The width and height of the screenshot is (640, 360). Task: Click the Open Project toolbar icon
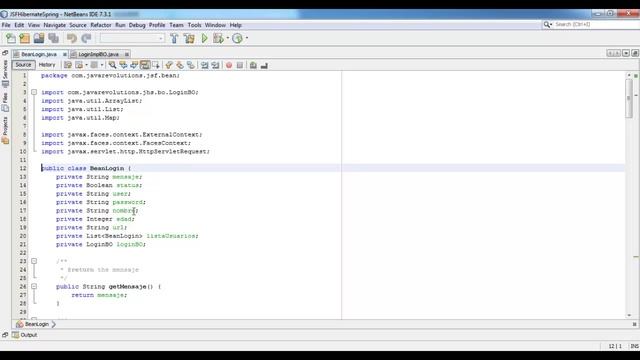(x=39, y=38)
